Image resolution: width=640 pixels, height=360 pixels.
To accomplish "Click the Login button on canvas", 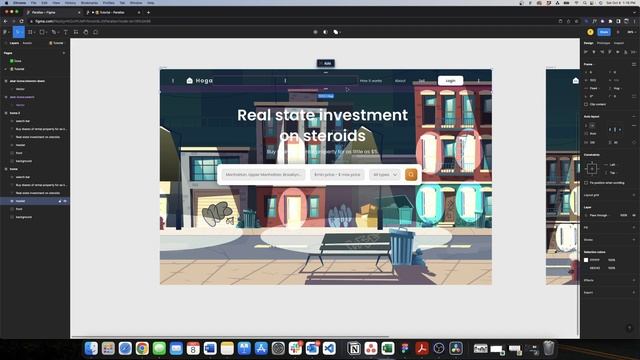I will coord(450,80).
